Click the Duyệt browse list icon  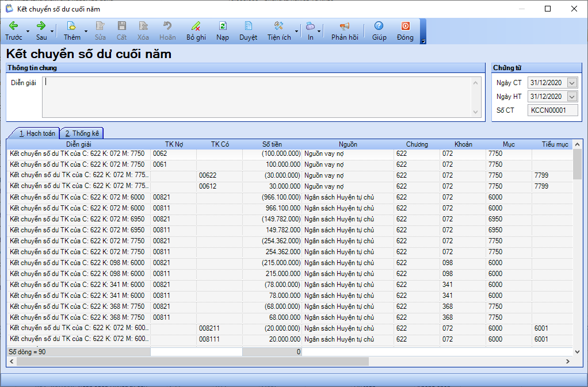[248, 26]
